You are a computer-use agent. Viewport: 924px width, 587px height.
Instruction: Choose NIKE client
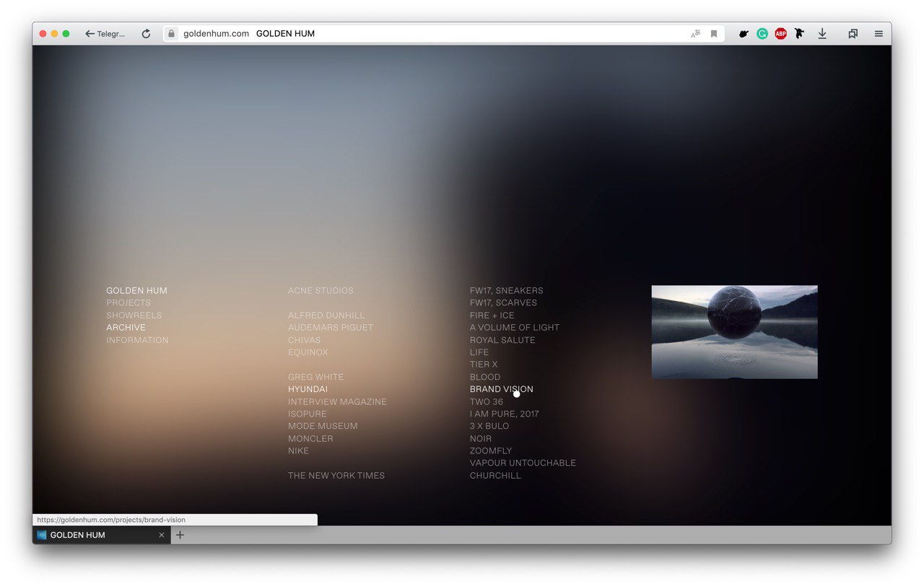[x=299, y=451]
